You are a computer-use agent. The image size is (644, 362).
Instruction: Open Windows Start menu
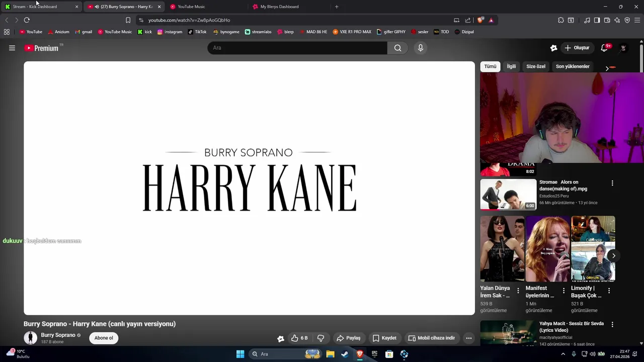click(x=240, y=354)
